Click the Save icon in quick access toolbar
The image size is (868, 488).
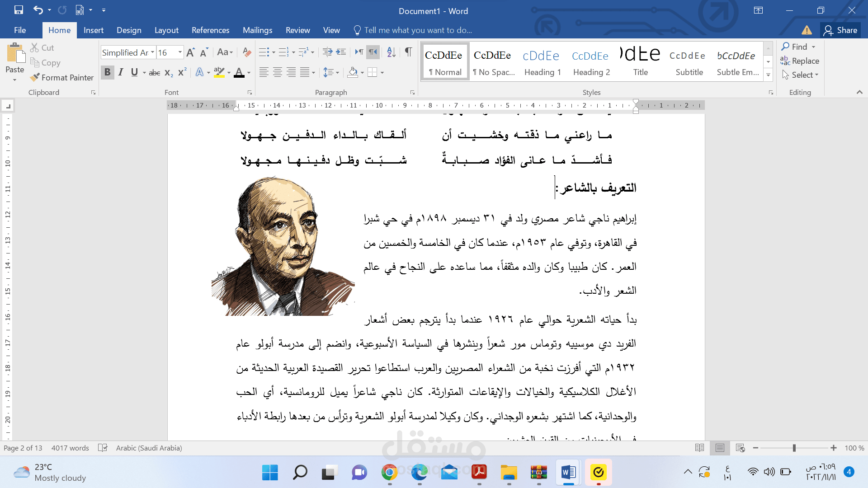coord(19,10)
